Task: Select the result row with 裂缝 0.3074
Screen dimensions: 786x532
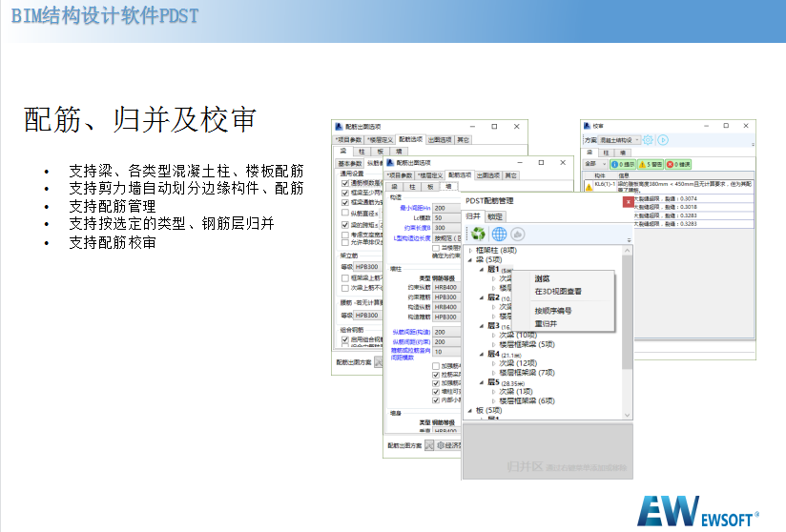Action: [x=693, y=198]
